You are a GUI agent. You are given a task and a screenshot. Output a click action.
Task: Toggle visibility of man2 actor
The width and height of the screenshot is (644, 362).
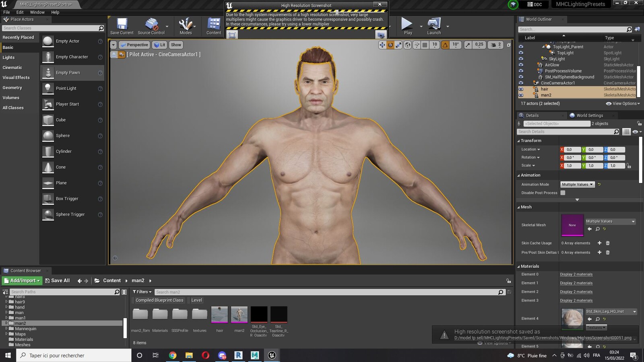pyautogui.click(x=521, y=95)
